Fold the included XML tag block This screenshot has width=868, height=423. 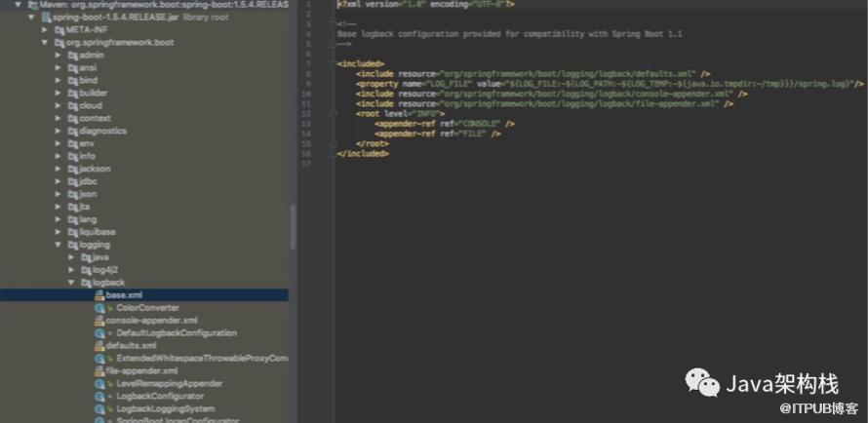point(333,63)
